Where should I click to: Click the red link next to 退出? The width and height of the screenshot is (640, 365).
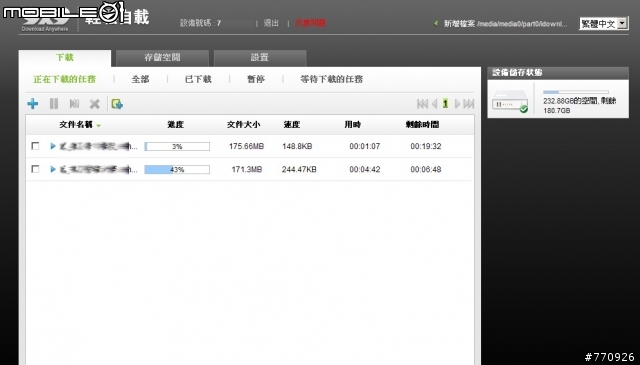311,23
